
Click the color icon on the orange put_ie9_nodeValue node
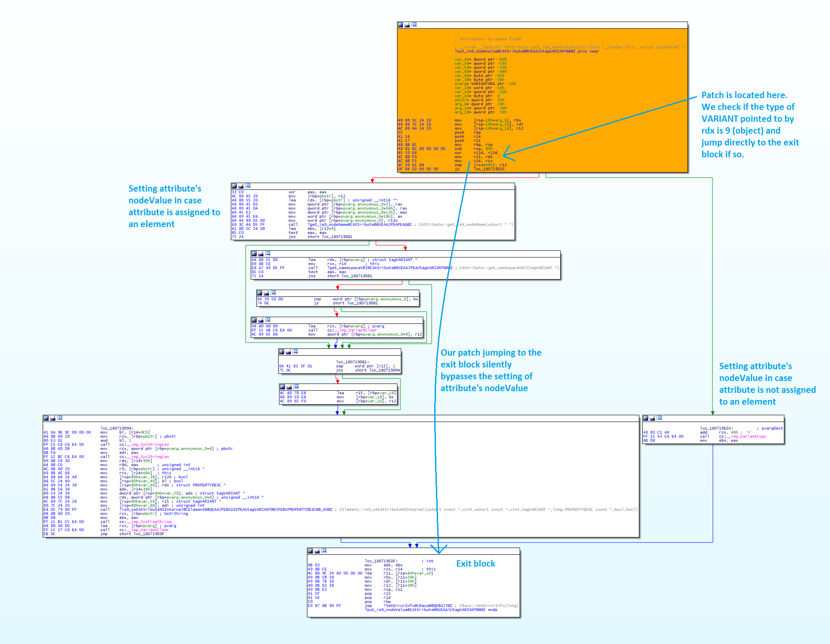pyautogui.click(x=400, y=25)
